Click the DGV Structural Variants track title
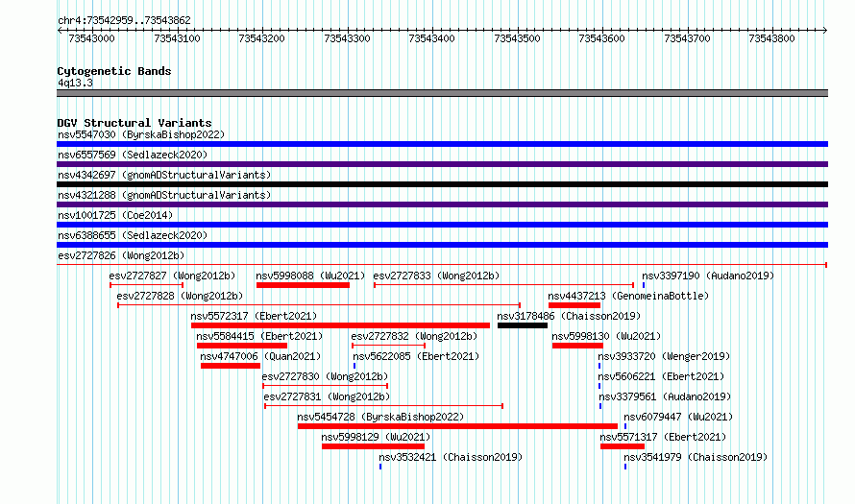 tap(134, 123)
